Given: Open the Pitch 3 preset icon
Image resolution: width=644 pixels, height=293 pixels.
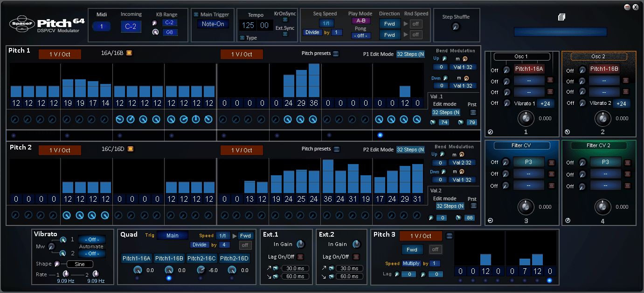Looking at the screenshot, I should coord(449,235).
